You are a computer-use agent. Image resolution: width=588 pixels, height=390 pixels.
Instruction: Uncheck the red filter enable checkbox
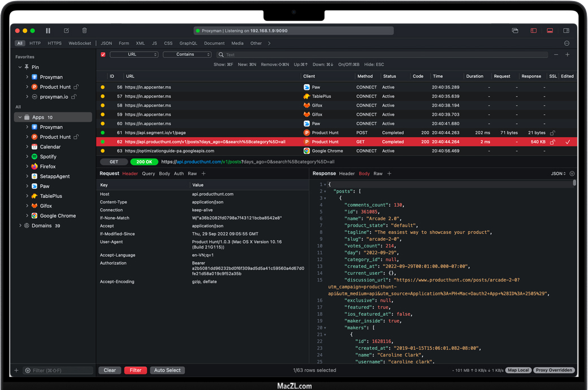coord(103,55)
